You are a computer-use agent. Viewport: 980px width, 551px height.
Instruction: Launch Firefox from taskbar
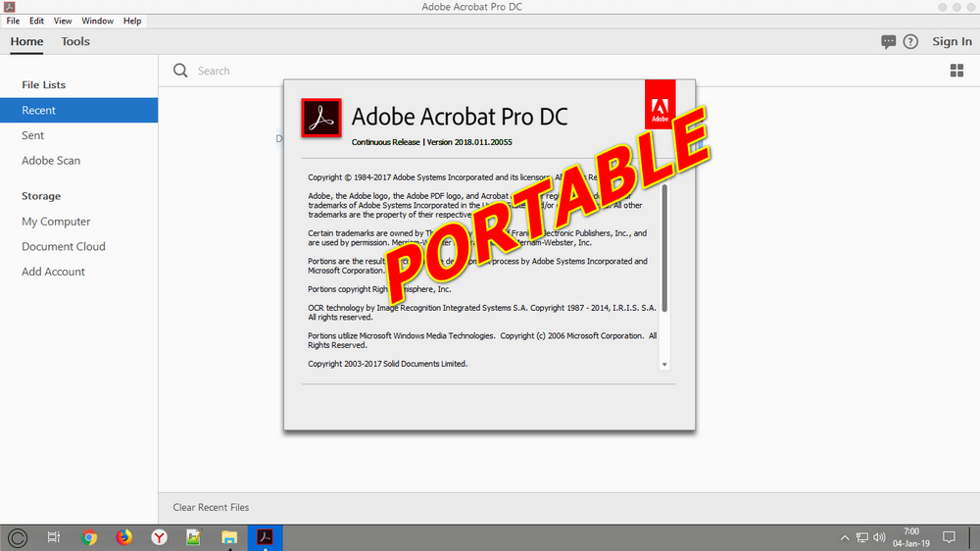[x=123, y=537]
